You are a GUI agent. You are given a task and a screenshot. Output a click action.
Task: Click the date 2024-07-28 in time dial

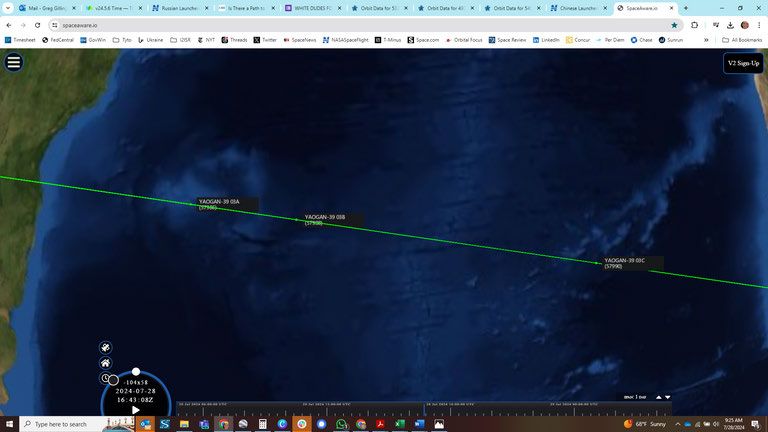click(x=136, y=391)
